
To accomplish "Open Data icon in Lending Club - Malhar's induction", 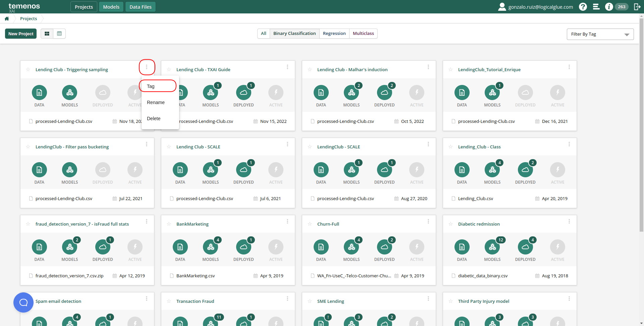I will click(321, 93).
